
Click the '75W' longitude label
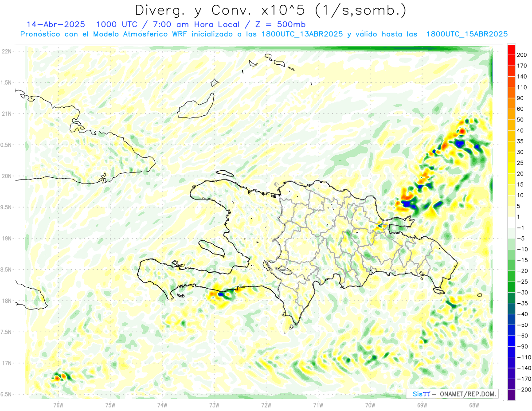(x=110, y=405)
